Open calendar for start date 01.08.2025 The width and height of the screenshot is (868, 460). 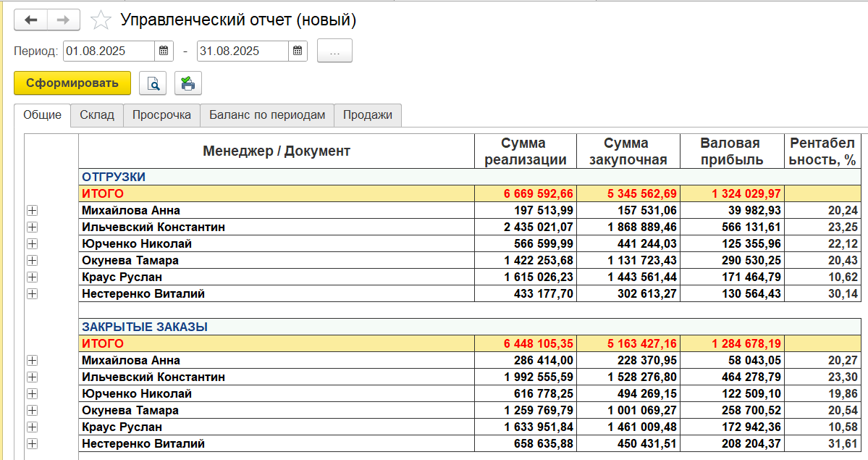(x=164, y=51)
